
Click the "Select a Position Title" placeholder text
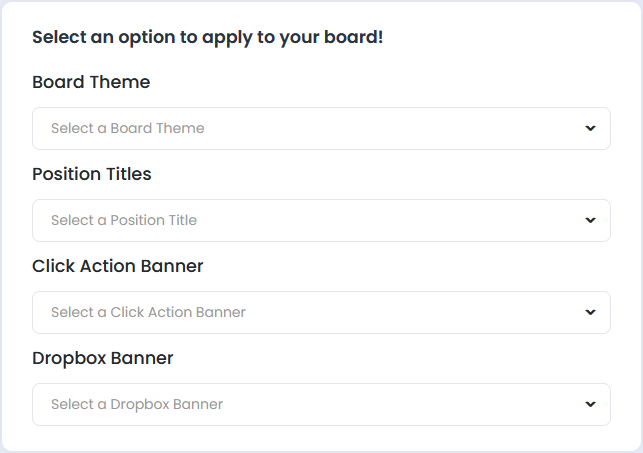click(124, 220)
